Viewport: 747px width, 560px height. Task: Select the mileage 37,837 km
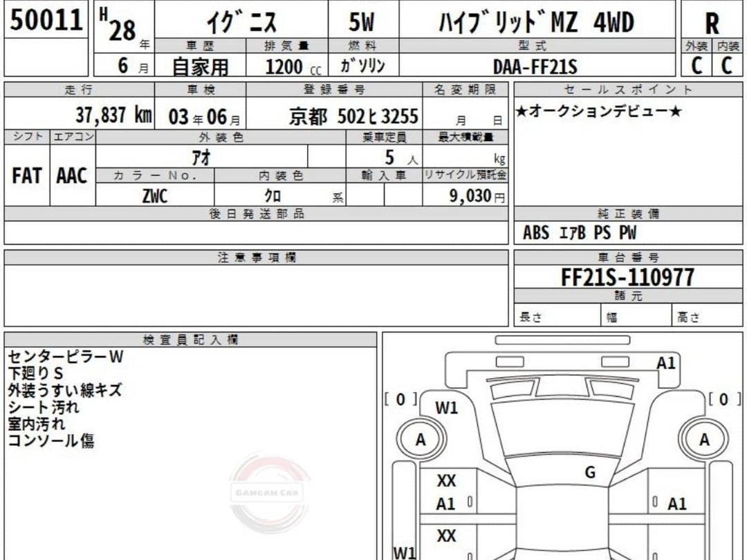(x=114, y=115)
